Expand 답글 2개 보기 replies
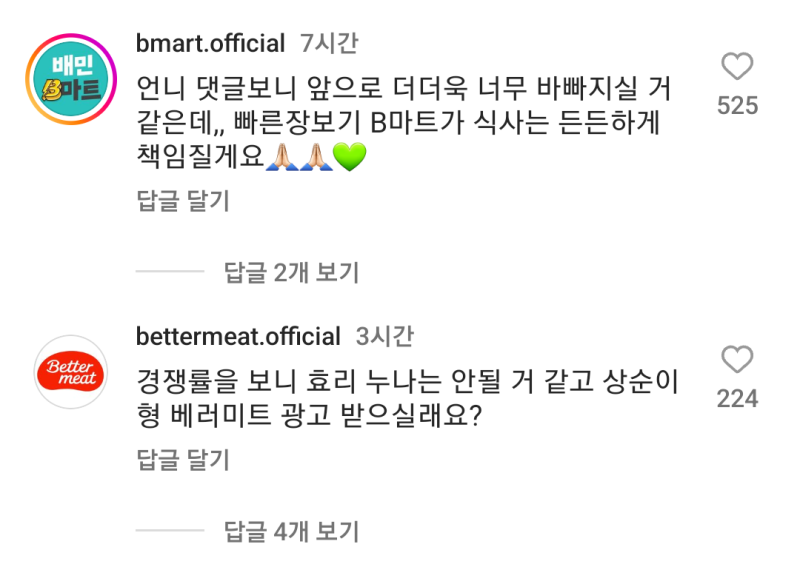 (291, 271)
